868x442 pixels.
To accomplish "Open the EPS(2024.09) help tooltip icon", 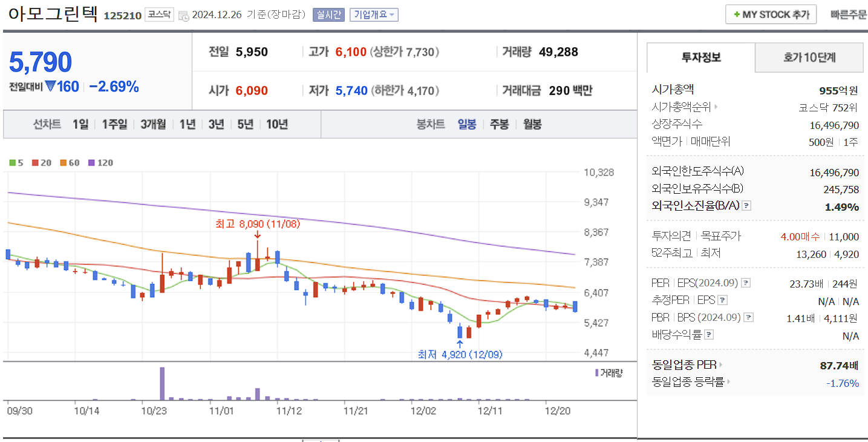I will [x=745, y=283].
